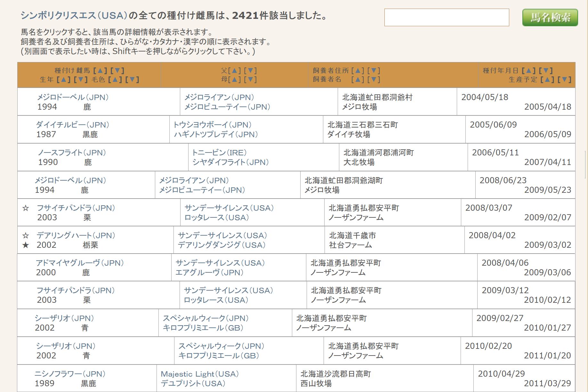Sort expected foaling (生産予定) descending arrow
Image resolution: width=588 pixels, height=392 pixels.
click(x=564, y=80)
